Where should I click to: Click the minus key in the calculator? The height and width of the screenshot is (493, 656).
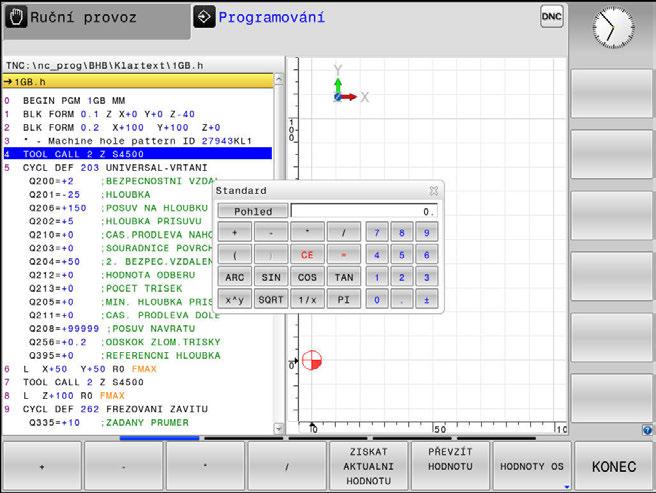point(271,232)
